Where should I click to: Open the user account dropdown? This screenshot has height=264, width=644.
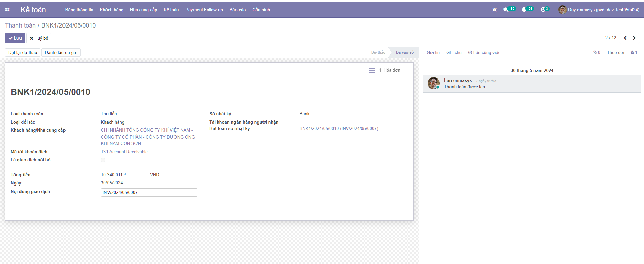tap(599, 10)
